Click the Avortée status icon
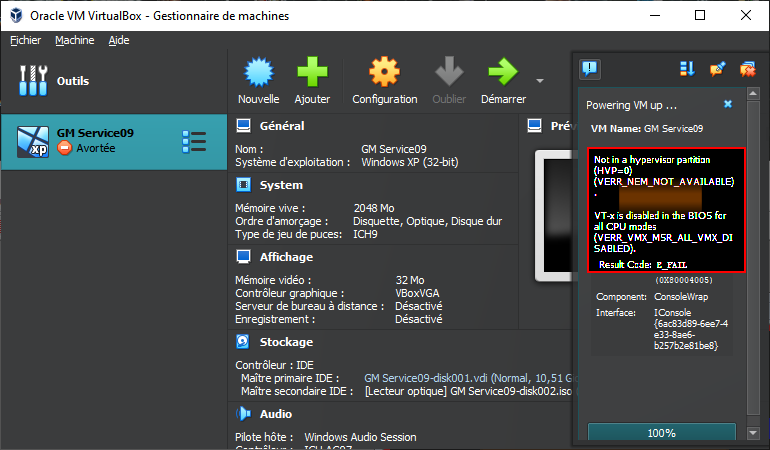This screenshot has height=450, width=770. [64, 148]
